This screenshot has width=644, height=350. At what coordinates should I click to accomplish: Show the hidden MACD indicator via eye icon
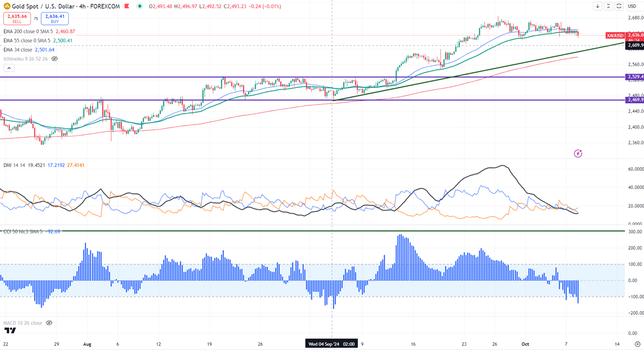(x=49, y=323)
